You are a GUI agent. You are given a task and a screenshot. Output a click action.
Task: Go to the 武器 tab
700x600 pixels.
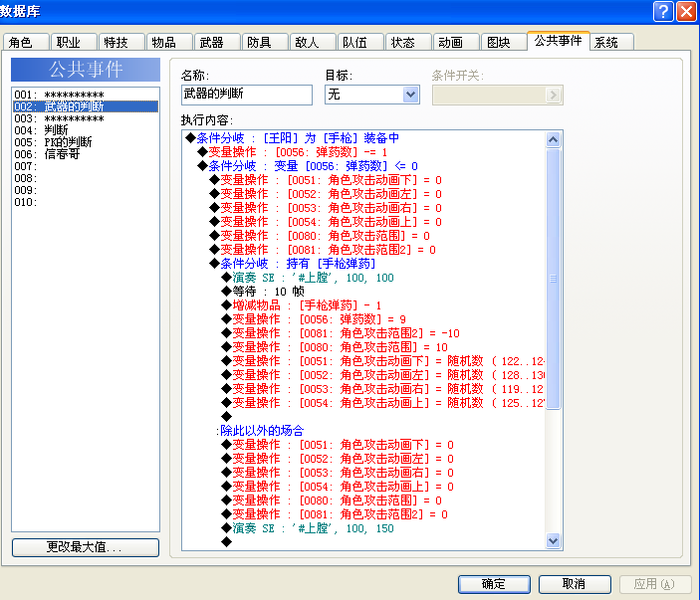(x=217, y=43)
